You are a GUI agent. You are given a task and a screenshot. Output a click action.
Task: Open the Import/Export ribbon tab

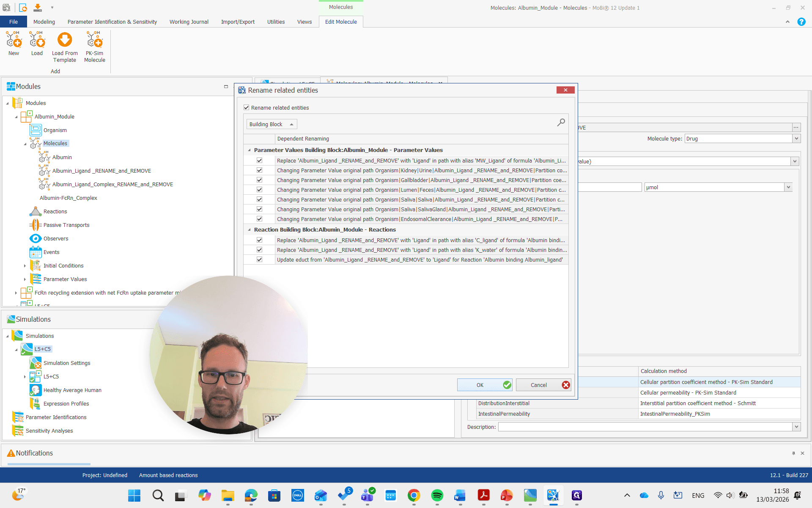238,22
